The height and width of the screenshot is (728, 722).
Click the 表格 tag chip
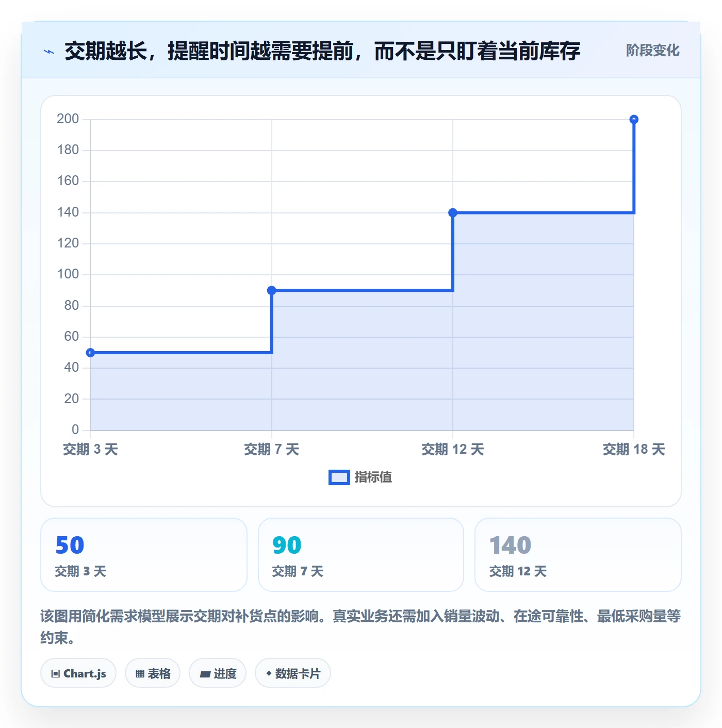[153, 673]
